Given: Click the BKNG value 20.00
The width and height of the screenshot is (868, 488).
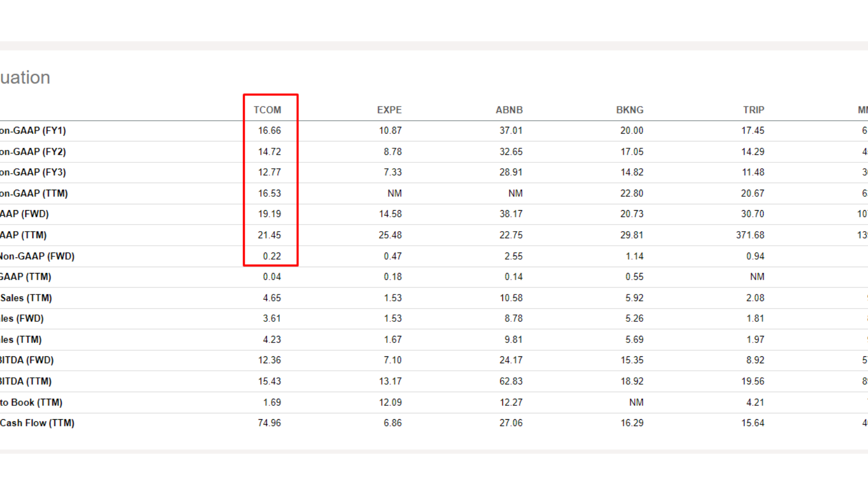Looking at the screenshot, I should tap(632, 131).
